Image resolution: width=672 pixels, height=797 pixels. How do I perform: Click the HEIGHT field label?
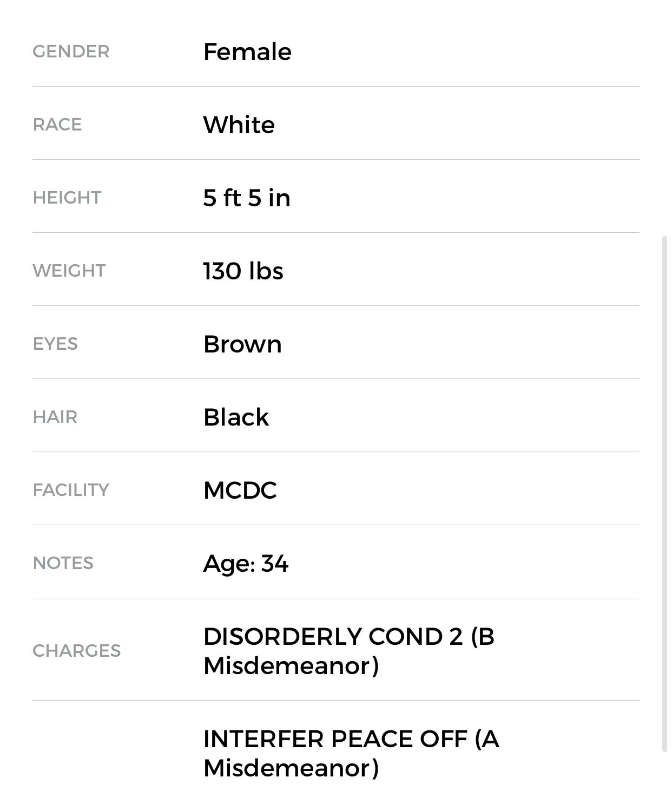[67, 198]
